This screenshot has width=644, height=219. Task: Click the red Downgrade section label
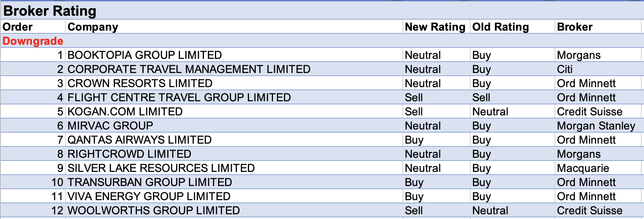pos(33,41)
